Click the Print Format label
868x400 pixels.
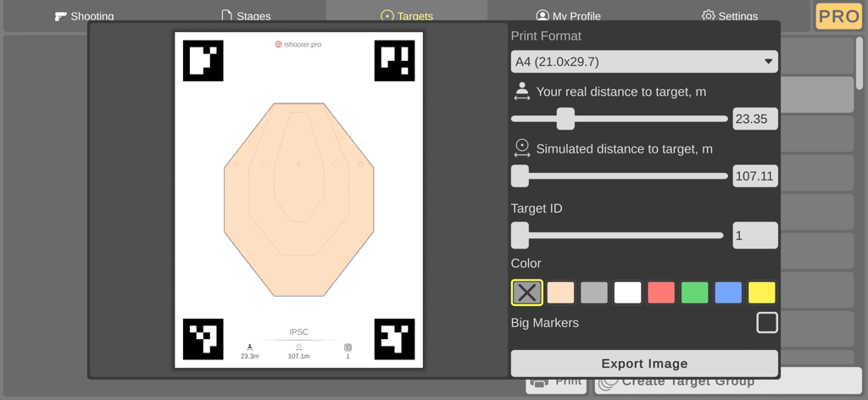coord(547,36)
